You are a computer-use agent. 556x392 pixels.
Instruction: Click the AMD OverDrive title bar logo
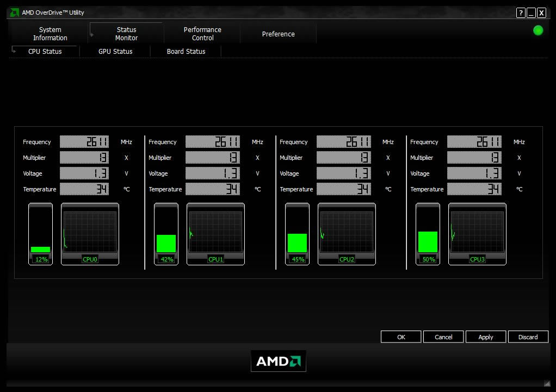[x=14, y=13]
